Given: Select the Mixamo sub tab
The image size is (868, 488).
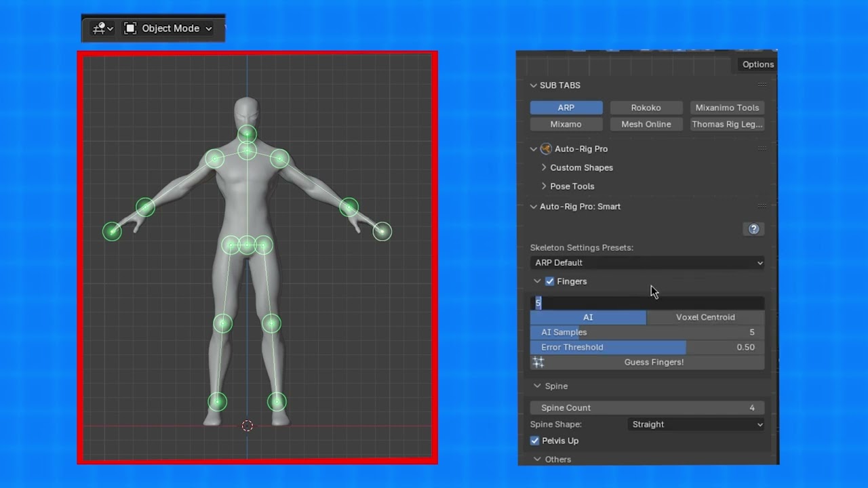Looking at the screenshot, I should [x=566, y=124].
